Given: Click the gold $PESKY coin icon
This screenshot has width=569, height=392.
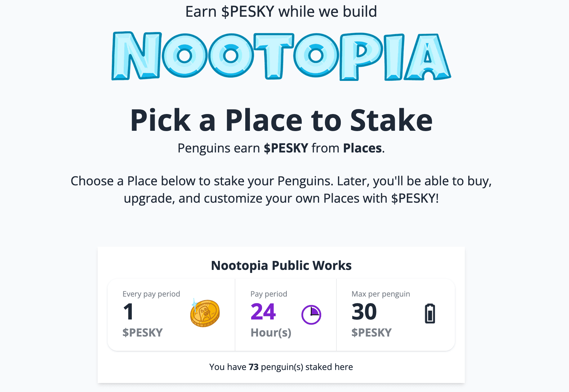Looking at the screenshot, I should pos(205,313).
